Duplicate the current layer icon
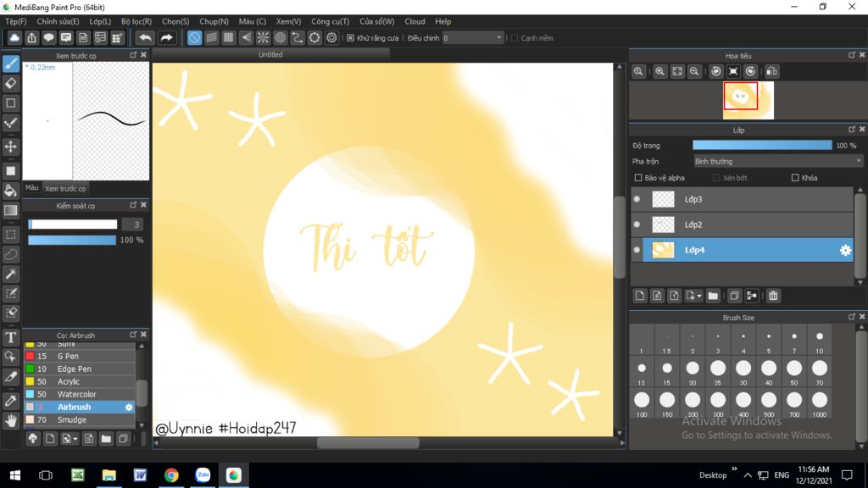 click(x=734, y=296)
